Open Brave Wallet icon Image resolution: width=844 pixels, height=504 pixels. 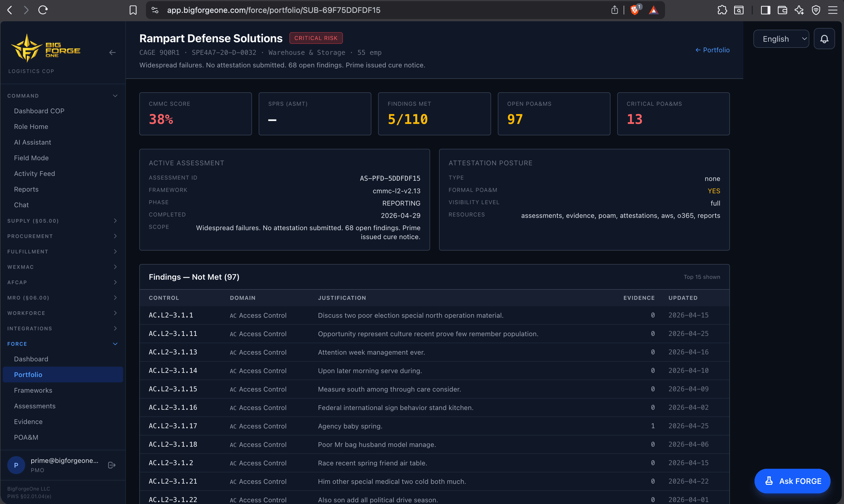782,10
